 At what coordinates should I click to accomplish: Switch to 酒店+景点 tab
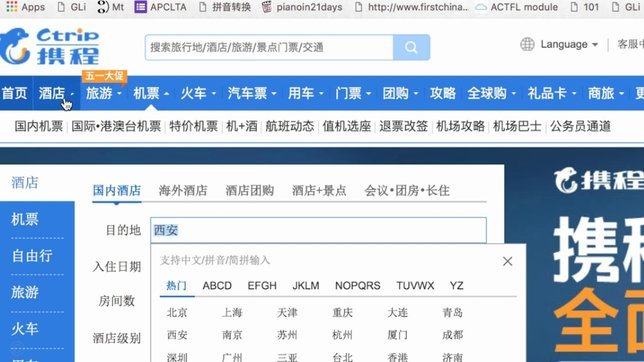point(319,190)
